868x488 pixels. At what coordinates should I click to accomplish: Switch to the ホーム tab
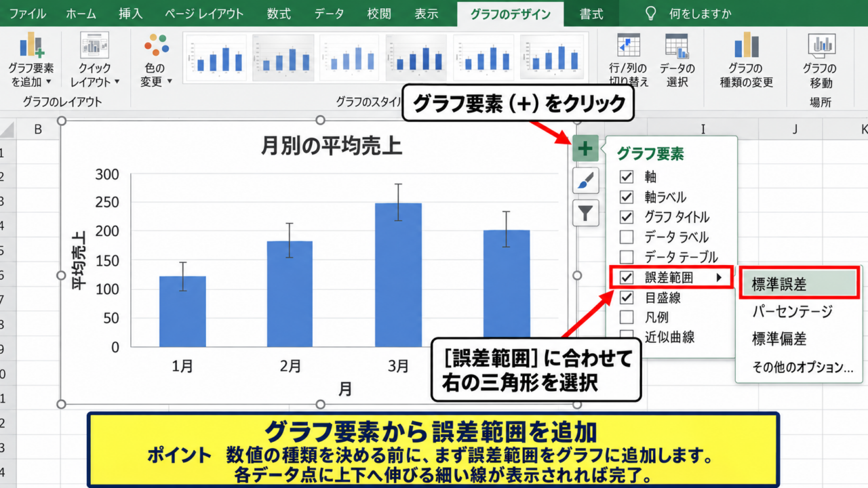point(81,14)
